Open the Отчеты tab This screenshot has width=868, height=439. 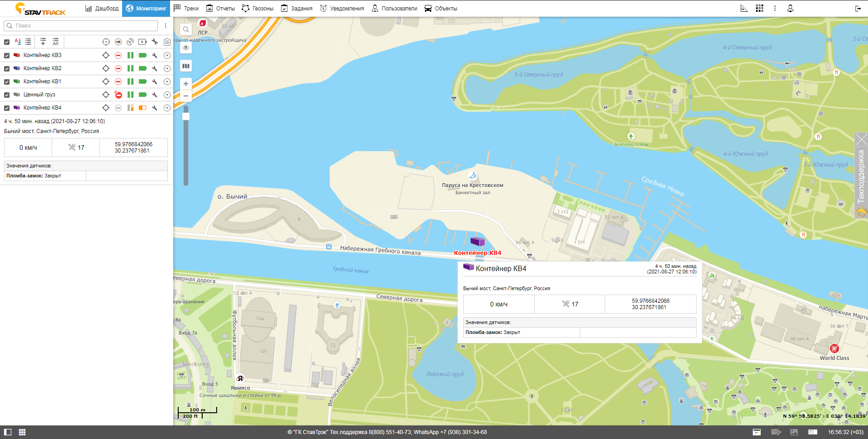pos(220,8)
